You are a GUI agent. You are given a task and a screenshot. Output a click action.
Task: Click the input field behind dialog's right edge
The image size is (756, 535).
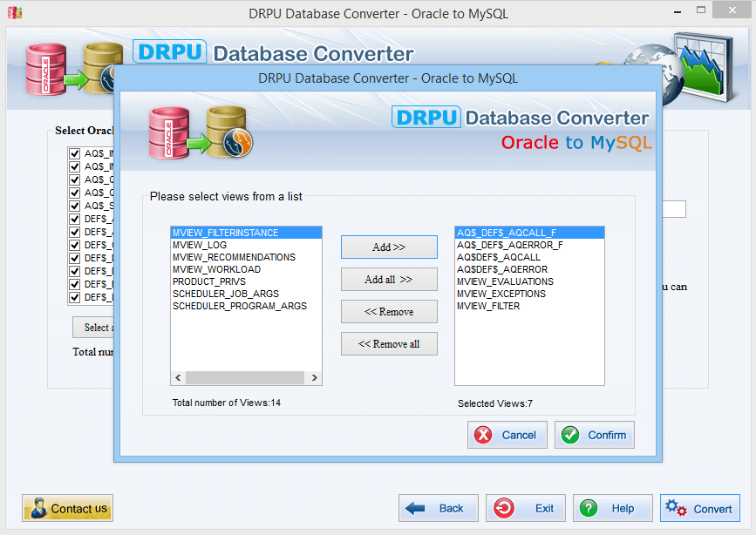click(x=674, y=209)
